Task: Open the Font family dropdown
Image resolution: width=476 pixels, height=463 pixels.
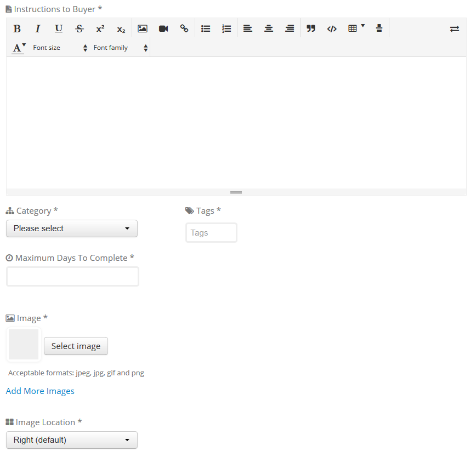Action: coord(120,48)
